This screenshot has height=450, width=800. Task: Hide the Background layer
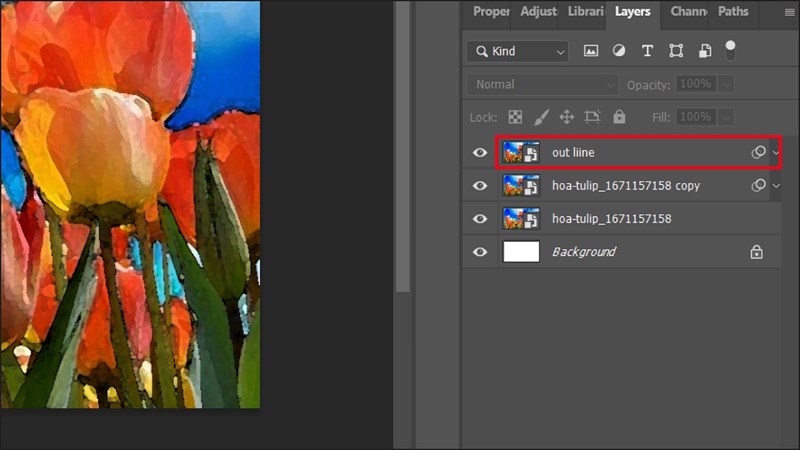[x=480, y=252]
